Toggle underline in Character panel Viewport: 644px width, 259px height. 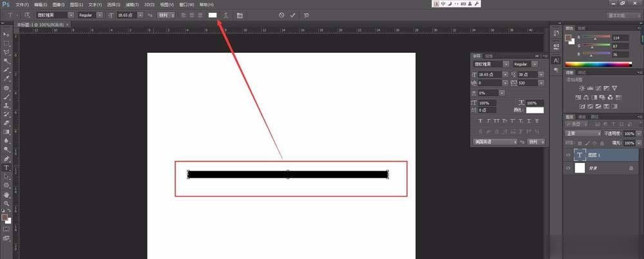pyautogui.click(x=529, y=121)
